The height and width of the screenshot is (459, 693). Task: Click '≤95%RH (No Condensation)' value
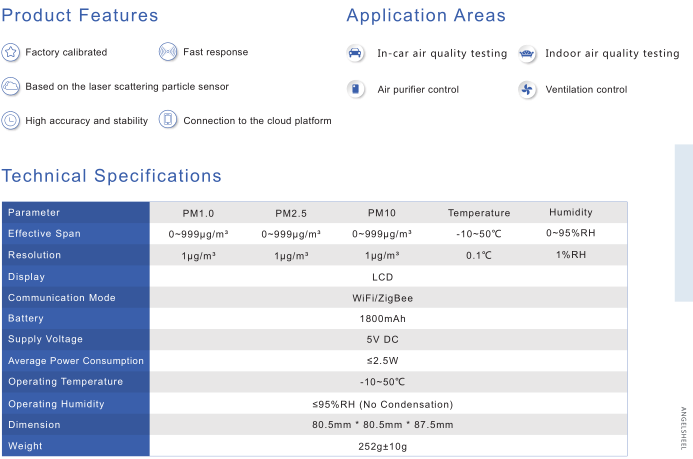click(x=383, y=405)
